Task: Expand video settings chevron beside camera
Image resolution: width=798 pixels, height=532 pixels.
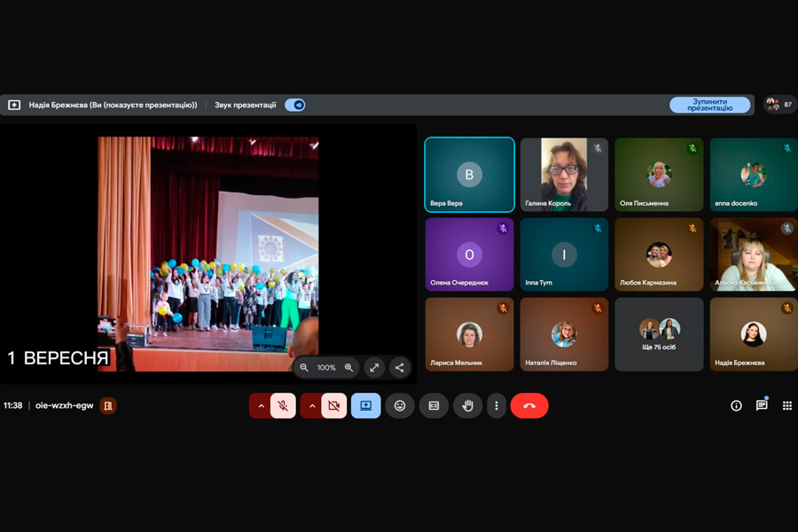Action: (x=311, y=406)
